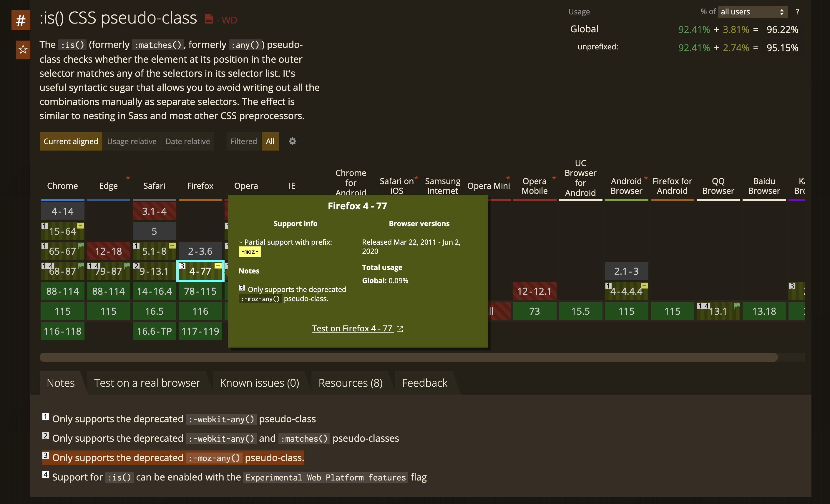The image size is (830, 504).
Task: Click the note 1 marker on Safari 5.1-8
Action: 136,246
